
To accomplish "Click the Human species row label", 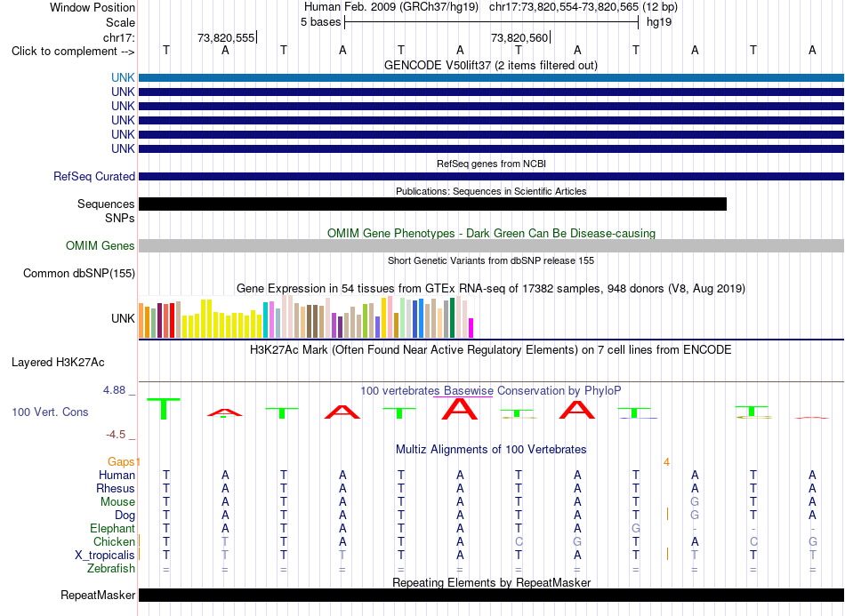I will tap(117, 475).
